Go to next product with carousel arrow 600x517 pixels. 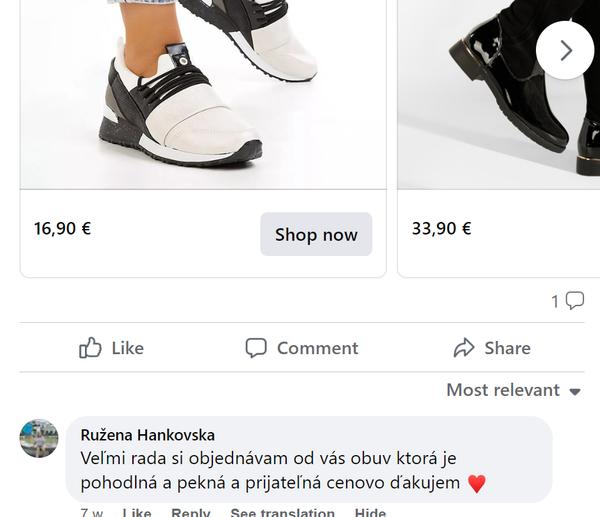coord(565,50)
